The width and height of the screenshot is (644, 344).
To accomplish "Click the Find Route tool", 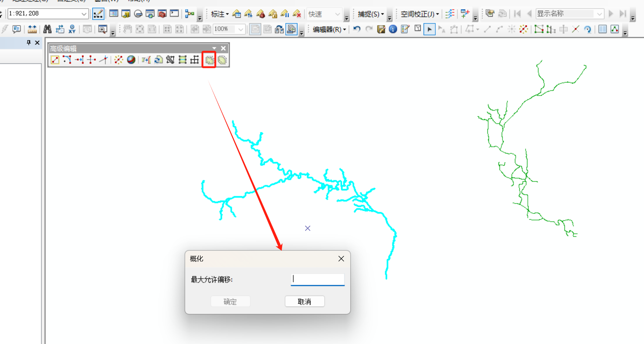I will [60, 29].
